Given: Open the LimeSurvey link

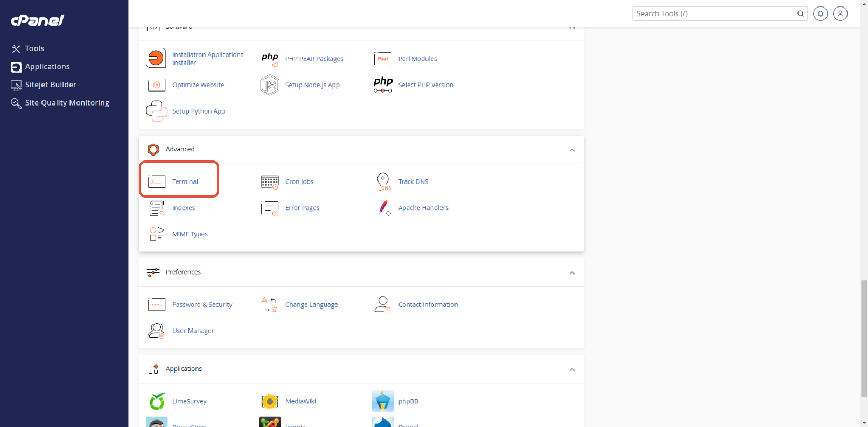Looking at the screenshot, I should pyautogui.click(x=190, y=401).
